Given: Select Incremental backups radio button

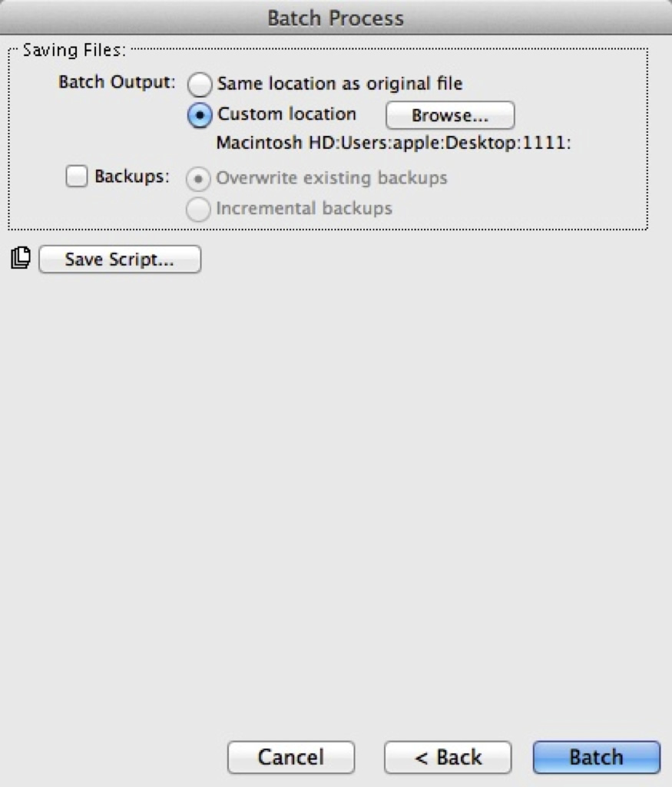Looking at the screenshot, I should 198,210.
